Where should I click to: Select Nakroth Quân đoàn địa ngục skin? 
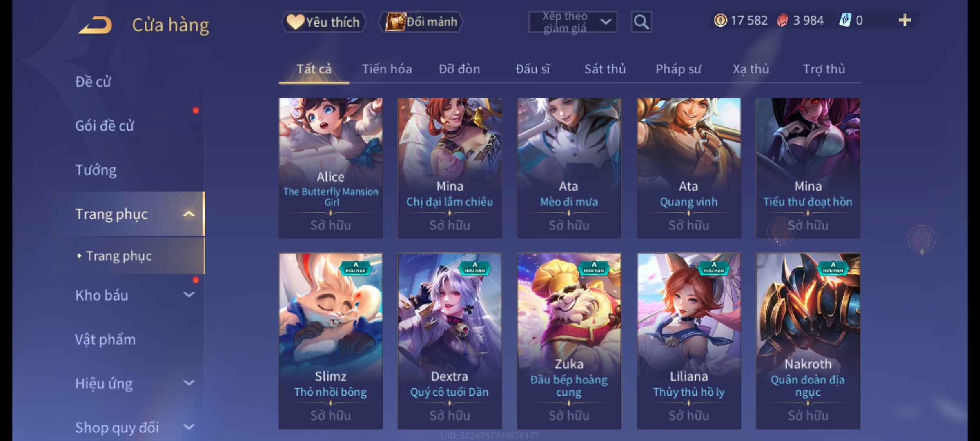808,341
